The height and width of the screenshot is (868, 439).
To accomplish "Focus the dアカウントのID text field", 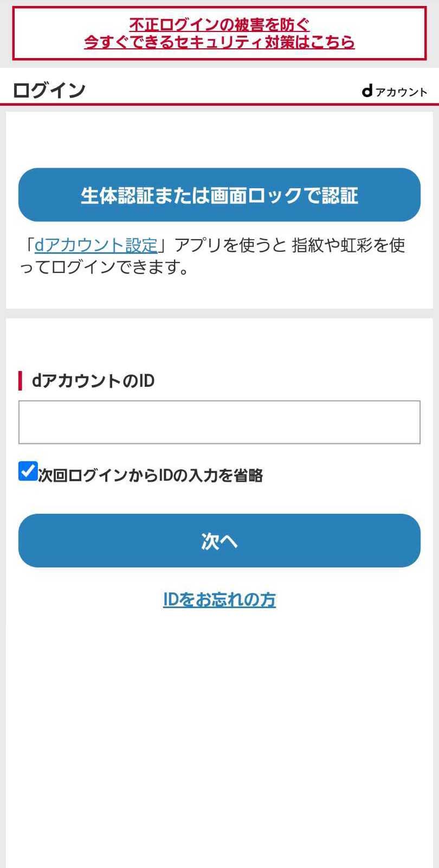I will pyautogui.click(x=219, y=422).
